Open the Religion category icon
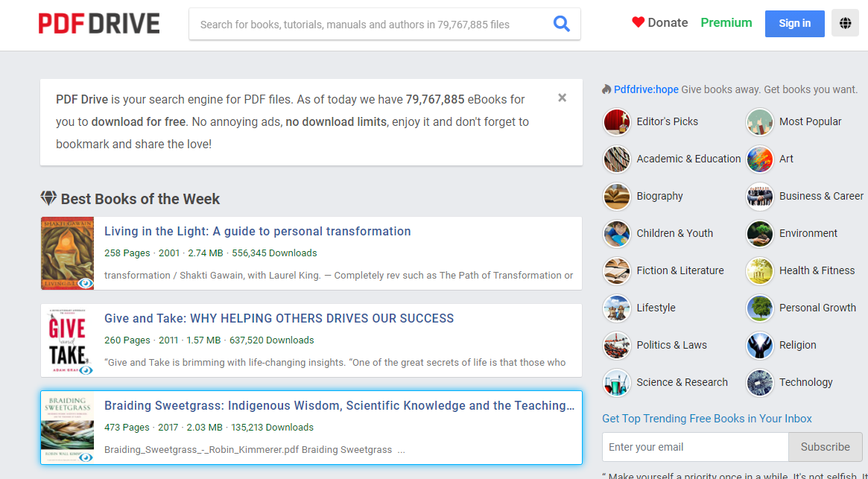The image size is (868, 479). 759,345
